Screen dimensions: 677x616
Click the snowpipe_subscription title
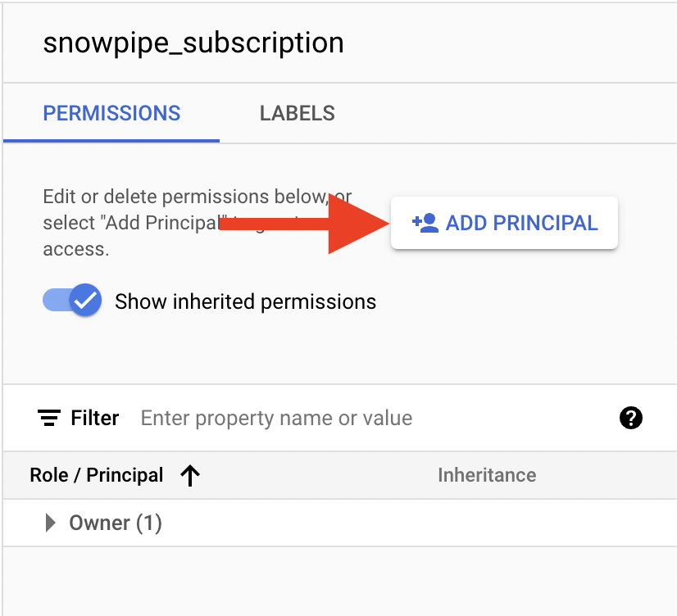(x=193, y=43)
